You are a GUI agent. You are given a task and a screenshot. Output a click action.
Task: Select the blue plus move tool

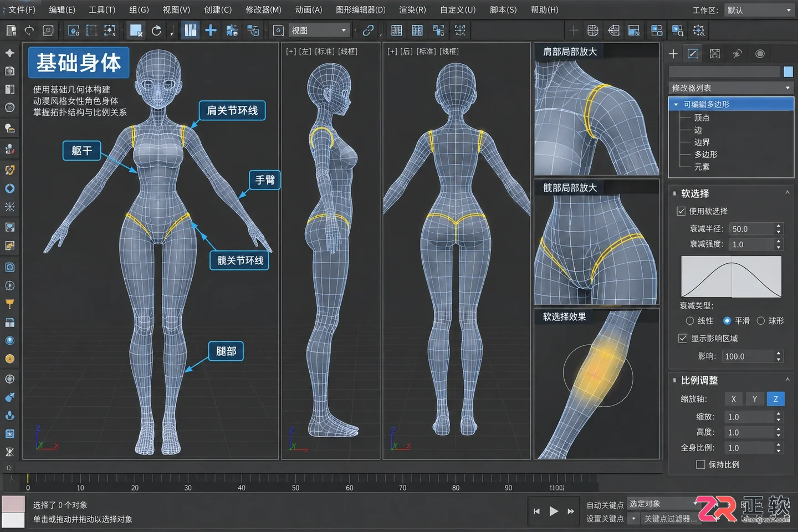[x=211, y=30]
